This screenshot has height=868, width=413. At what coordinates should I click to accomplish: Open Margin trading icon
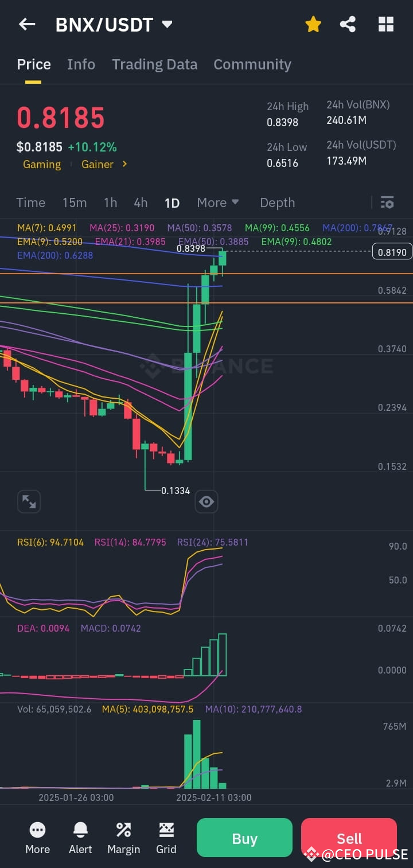pos(123,830)
